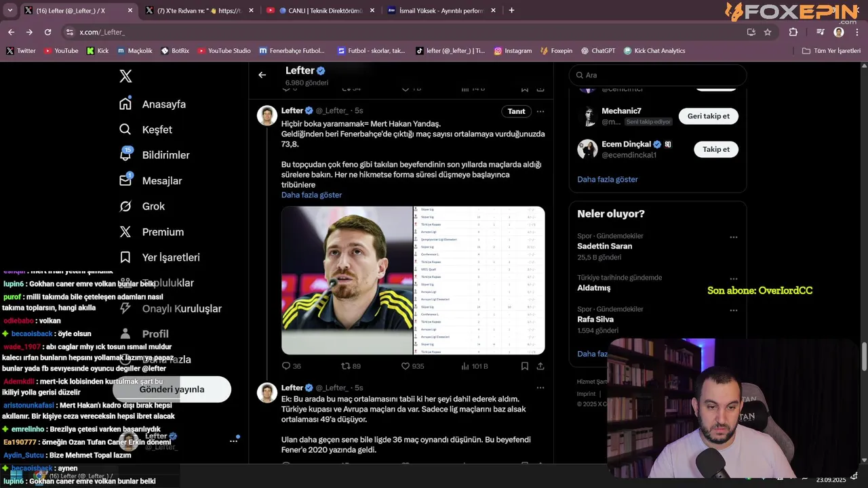Click the Gönderi yayınla button
This screenshot has height=488, width=868.
pyautogui.click(x=172, y=389)
